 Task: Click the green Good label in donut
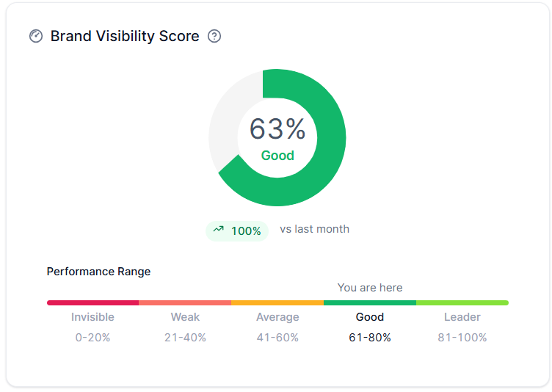click(277, 156)
